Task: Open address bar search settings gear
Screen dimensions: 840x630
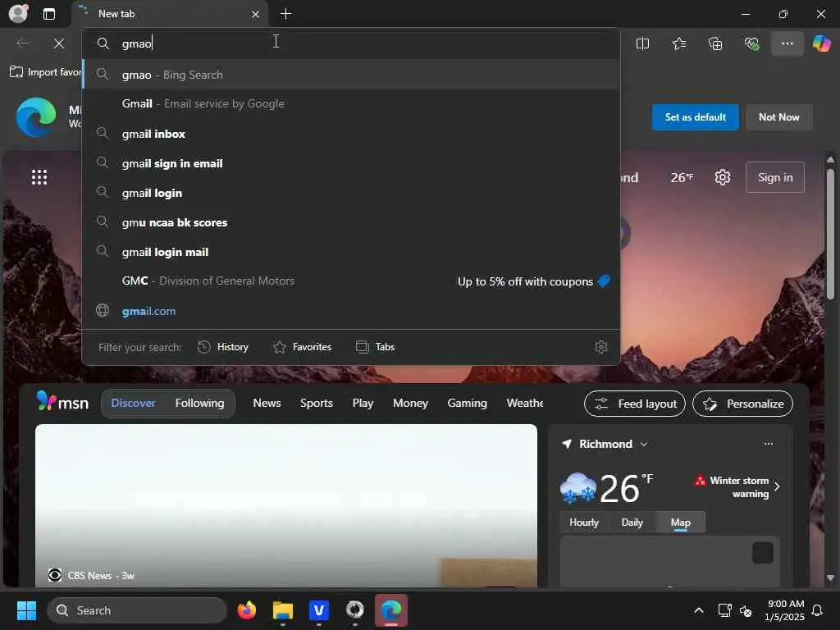Action: [x=601, y=347]
